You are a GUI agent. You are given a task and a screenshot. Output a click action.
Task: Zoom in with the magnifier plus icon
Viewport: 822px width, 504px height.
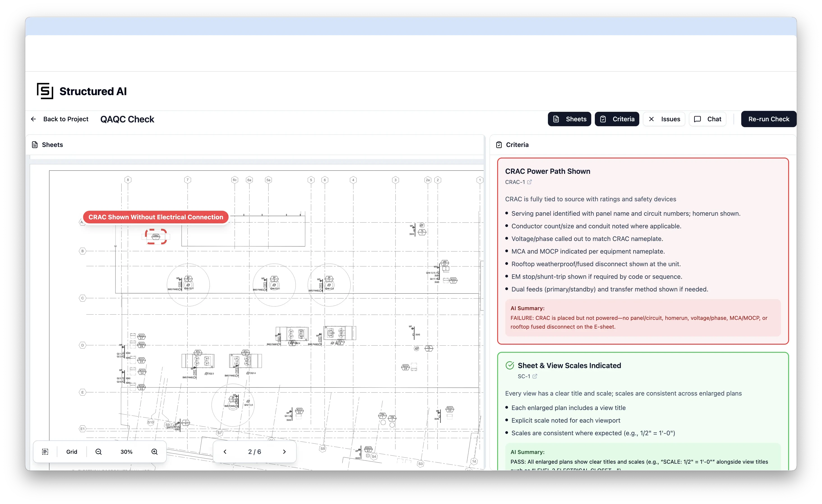pos(155,452)
